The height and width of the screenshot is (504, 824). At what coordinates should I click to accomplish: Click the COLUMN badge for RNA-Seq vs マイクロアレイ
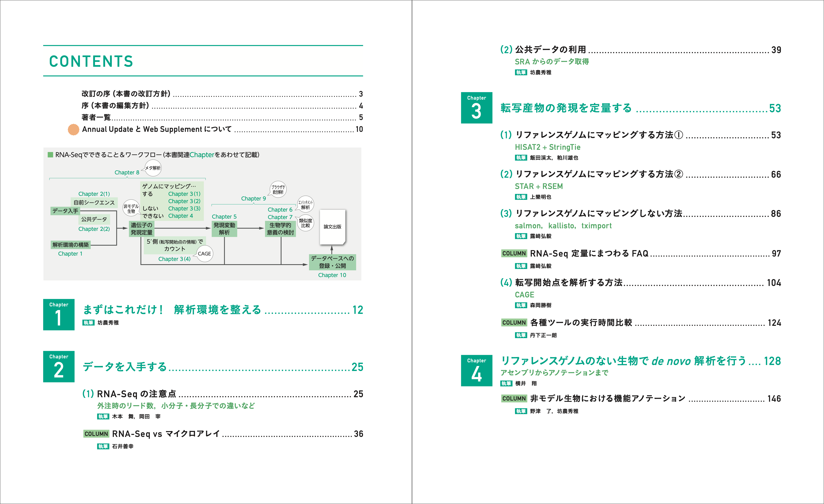tap(96, 434)
